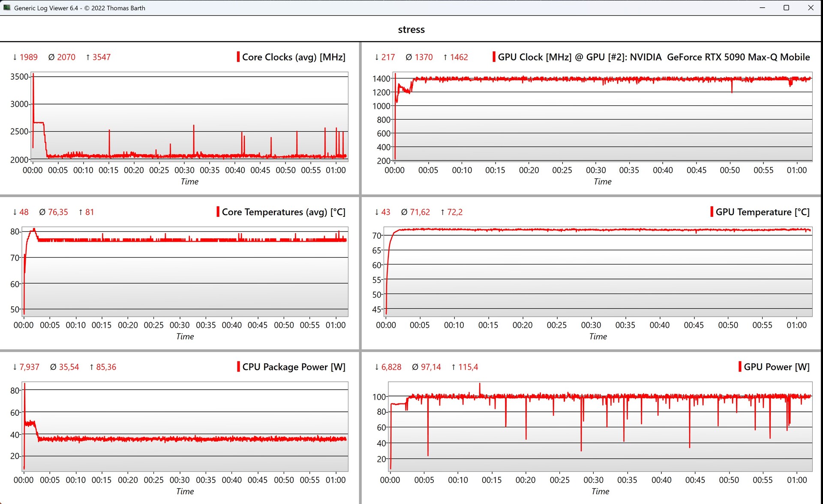This screenshot has width=823, height=504.
Task: Maximize the Generic Log Viewer window
Action: click(x=786, y=8)
